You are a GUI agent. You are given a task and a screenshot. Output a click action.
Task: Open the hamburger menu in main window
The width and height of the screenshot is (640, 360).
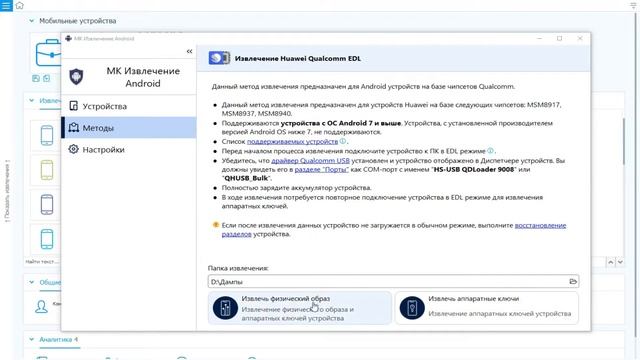click(6, 6)
